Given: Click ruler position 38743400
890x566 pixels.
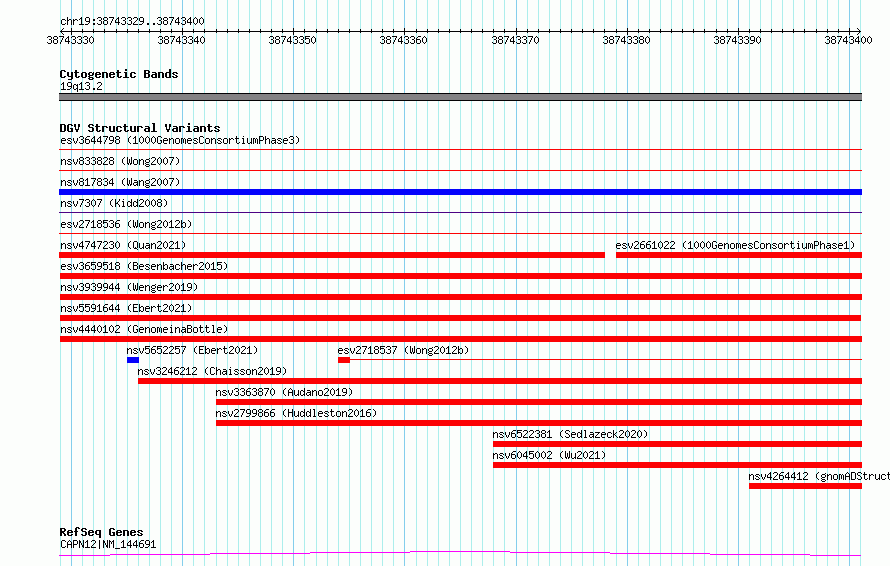Looking at the screenshot, I should coord(849,40).
